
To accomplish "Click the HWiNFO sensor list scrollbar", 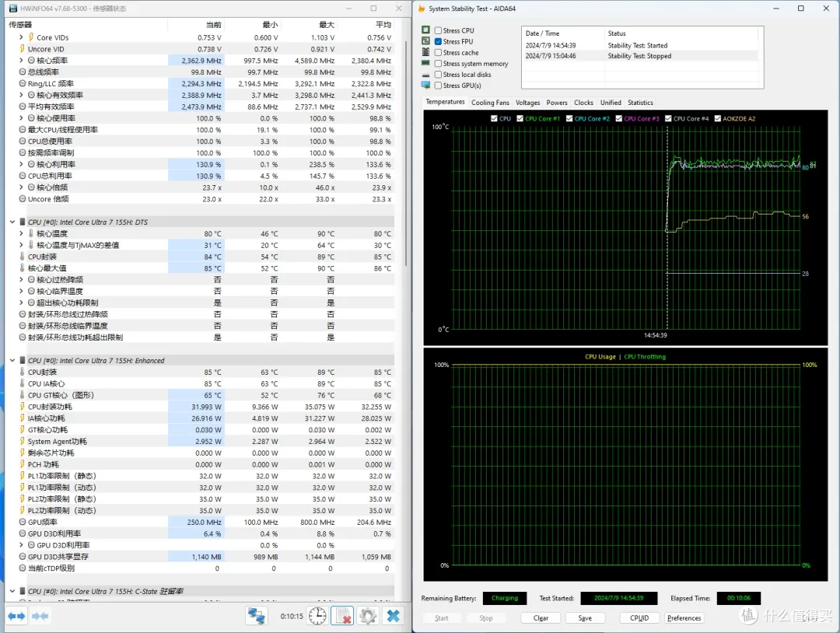I will [407, 156].
